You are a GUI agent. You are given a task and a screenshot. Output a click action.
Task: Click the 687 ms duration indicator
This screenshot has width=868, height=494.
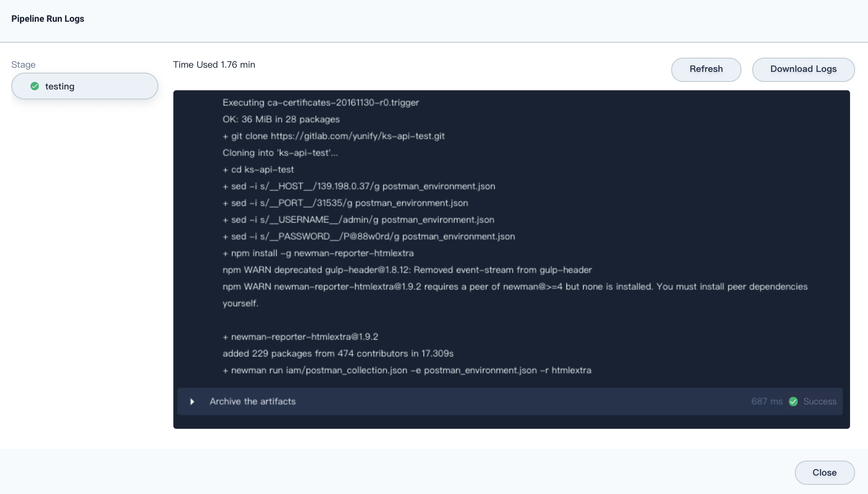click(766, 401)
